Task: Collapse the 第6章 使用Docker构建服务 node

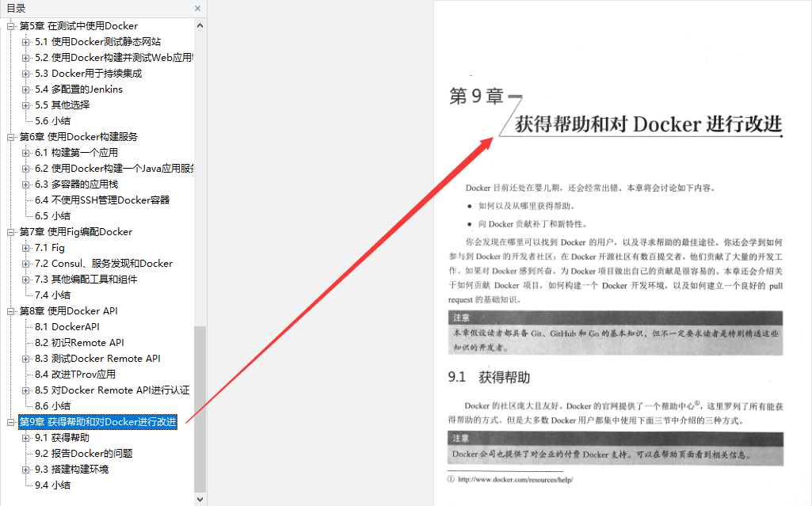Action: click(10, 137)
